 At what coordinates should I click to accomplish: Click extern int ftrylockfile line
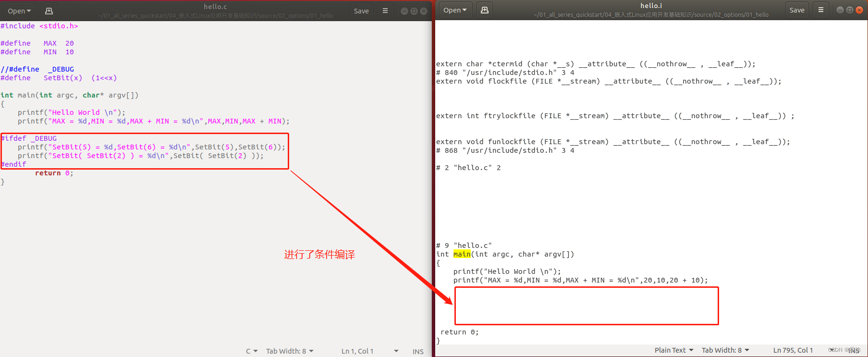615,116
